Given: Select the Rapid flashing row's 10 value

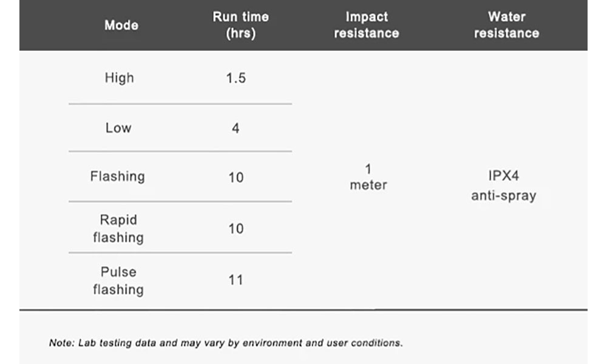Looking at the screenshot, I should (x=236, y=229).
